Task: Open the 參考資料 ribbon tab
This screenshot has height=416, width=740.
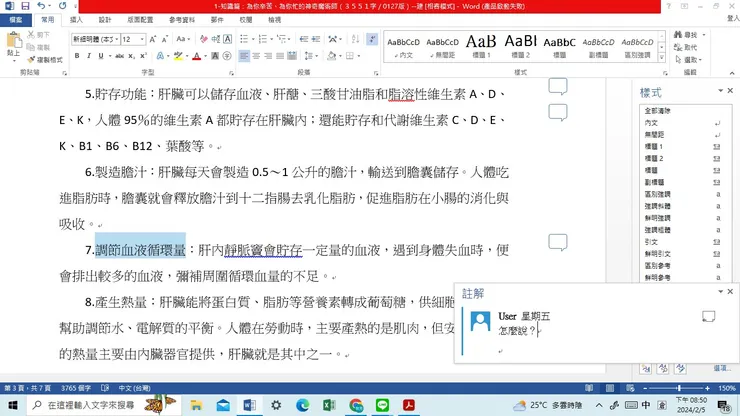Action: tap(182, 20)
